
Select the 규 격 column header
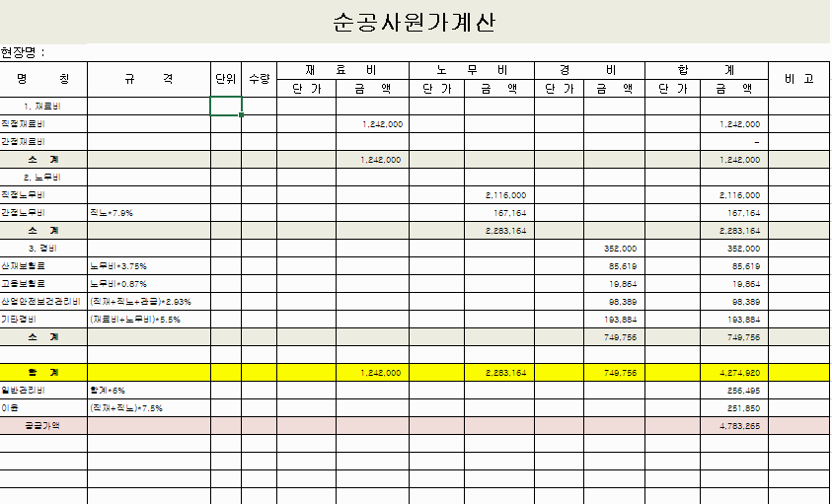(x=149, y=79)
